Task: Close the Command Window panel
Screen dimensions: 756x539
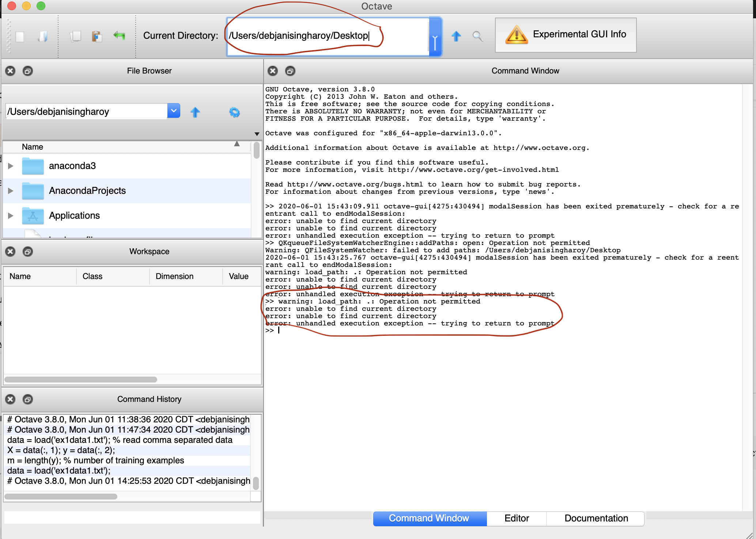Action: coord(273,71)
